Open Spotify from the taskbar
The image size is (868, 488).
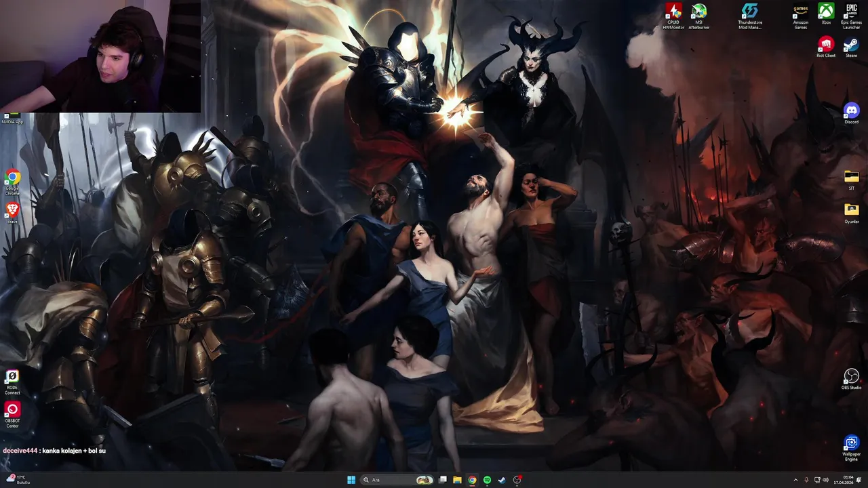pyautogui.click(x=487, y=480)
